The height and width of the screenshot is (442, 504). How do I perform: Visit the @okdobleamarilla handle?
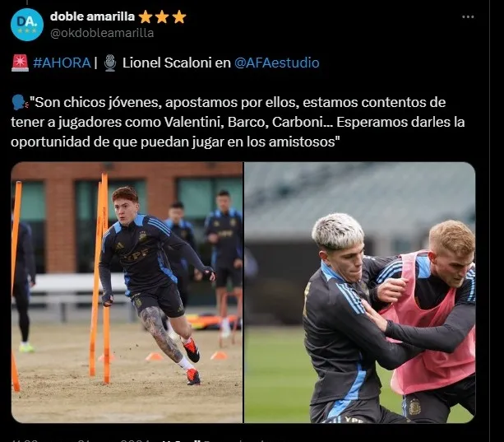pos(102,33)
